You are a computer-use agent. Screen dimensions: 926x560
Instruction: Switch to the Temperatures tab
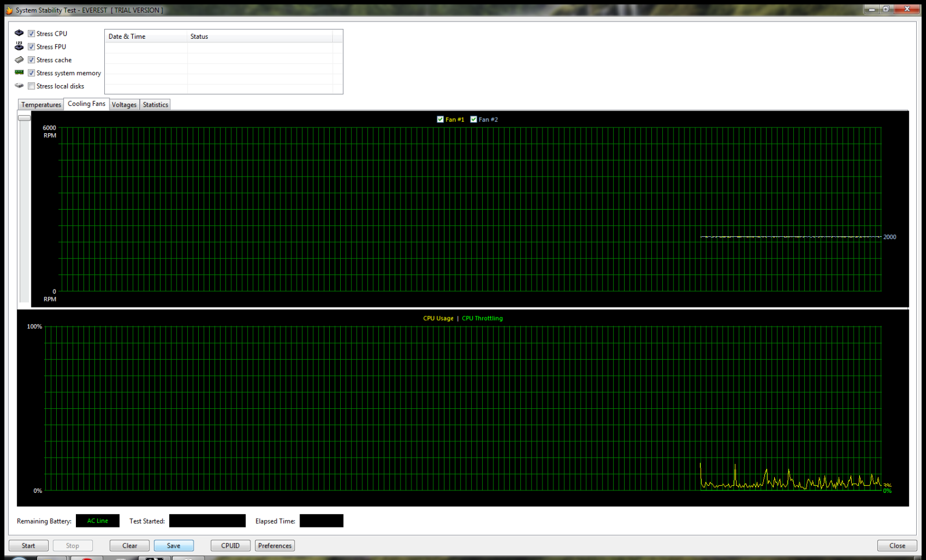coord(41,105)
